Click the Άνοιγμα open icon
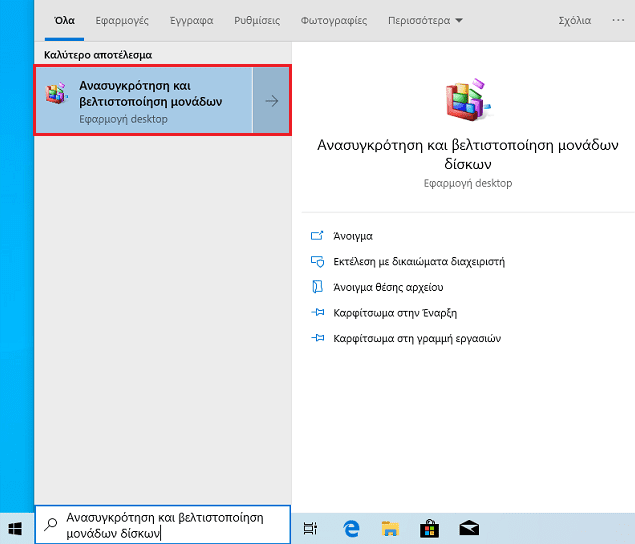 tap(317, 235)
